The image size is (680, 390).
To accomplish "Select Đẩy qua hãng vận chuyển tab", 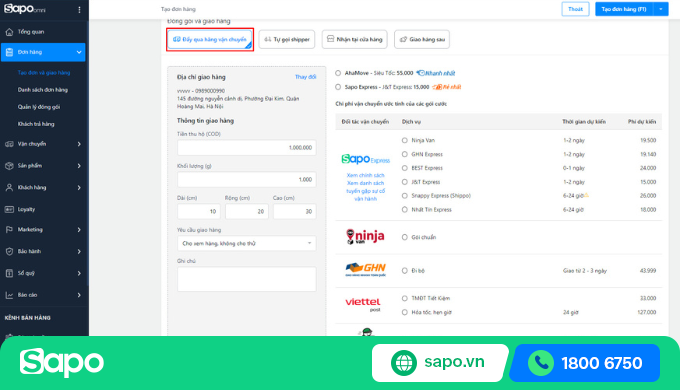I will click(x=210, y=39).
